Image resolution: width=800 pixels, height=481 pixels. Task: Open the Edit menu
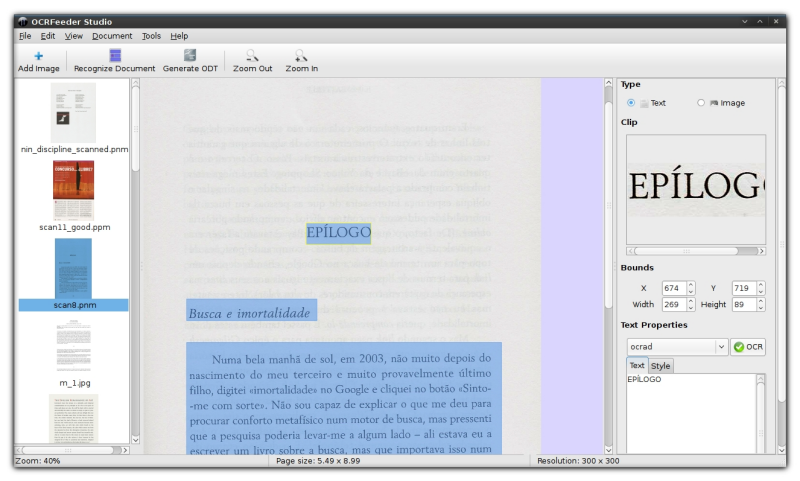(48, 36)
